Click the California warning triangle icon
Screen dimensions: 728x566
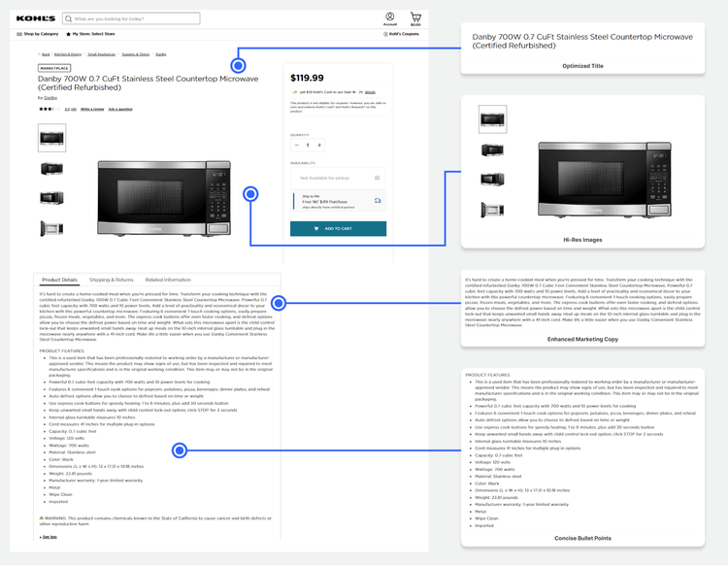point(42,517)
